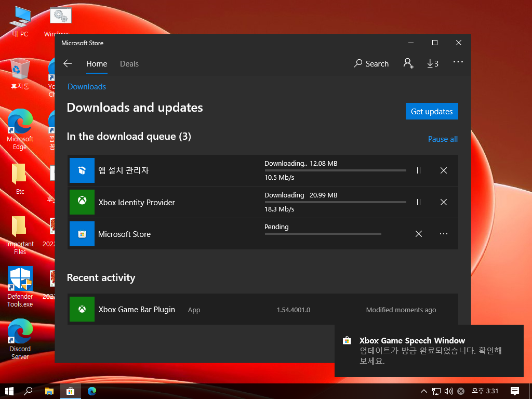
Task: Click the 오후 3:31 taskbar clock
Action: [485, 391]
